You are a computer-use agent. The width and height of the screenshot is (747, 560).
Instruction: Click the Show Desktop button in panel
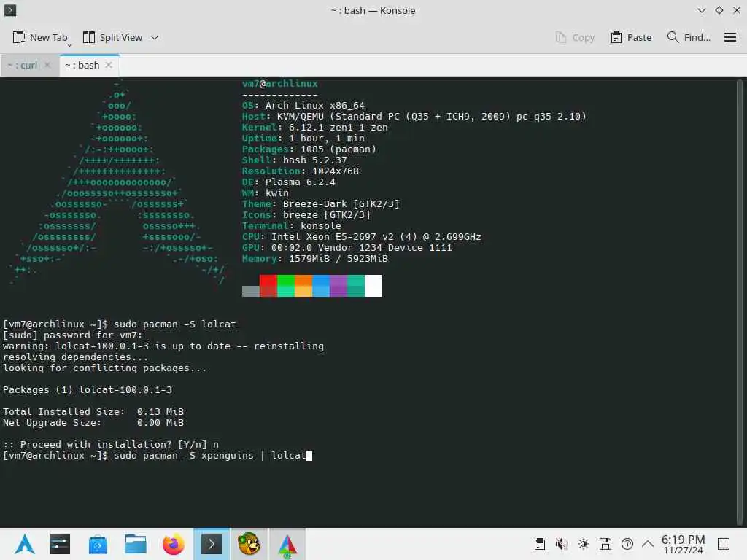click(x=724, y=544)
